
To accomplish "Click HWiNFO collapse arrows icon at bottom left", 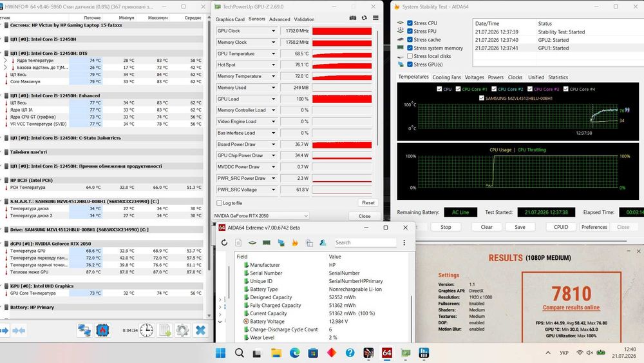I will (19, 331).
